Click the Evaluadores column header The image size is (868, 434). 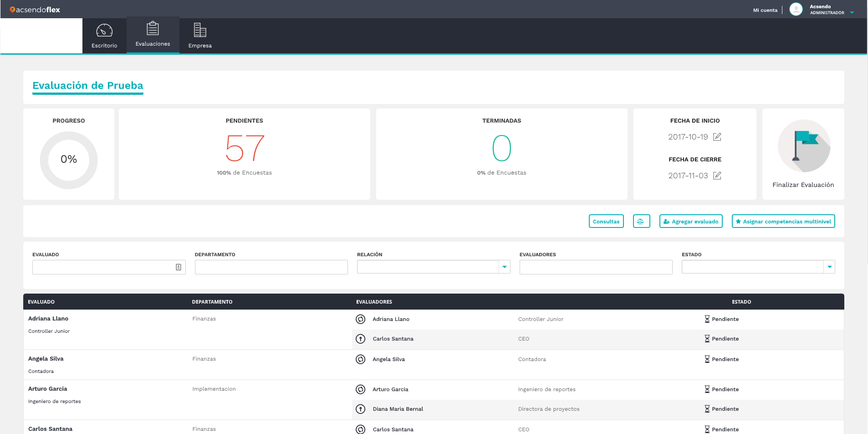(374, 302)
